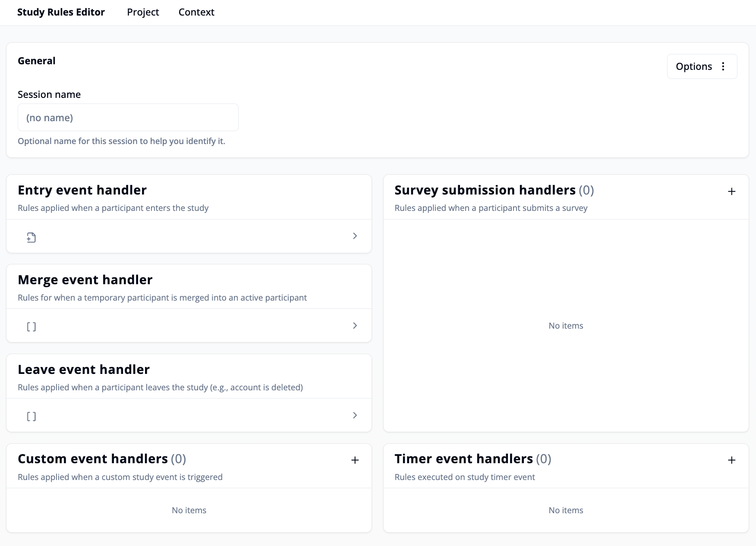The height and width of the screenshot is (546, 756).
Task: Click the Survey submission handlers No items area
Action: (565, 326)
